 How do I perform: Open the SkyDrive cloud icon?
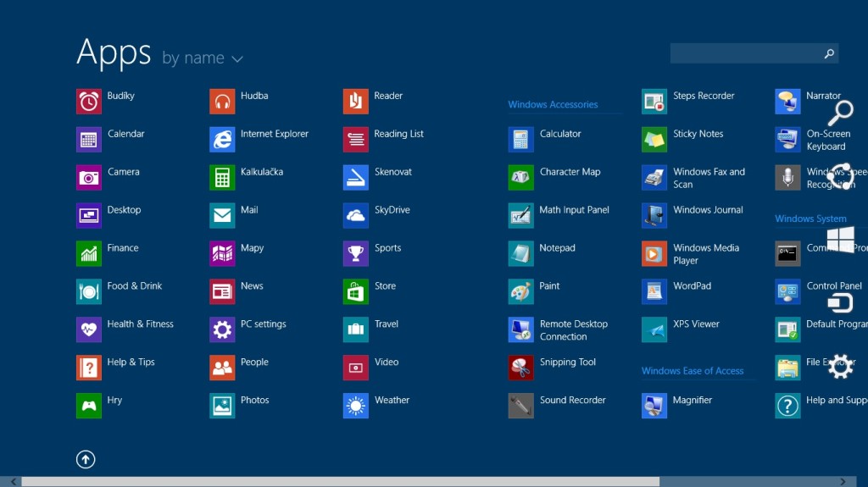[355, 215]
